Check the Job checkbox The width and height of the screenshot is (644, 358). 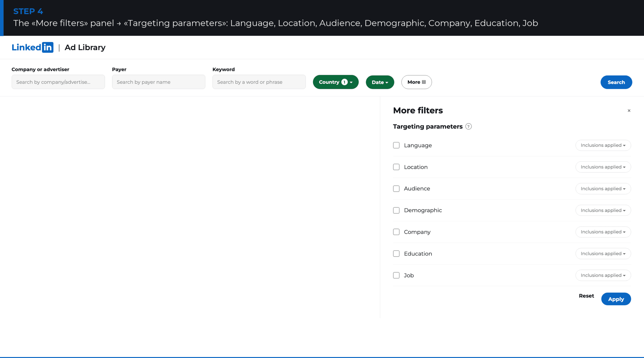click(396, 275)
